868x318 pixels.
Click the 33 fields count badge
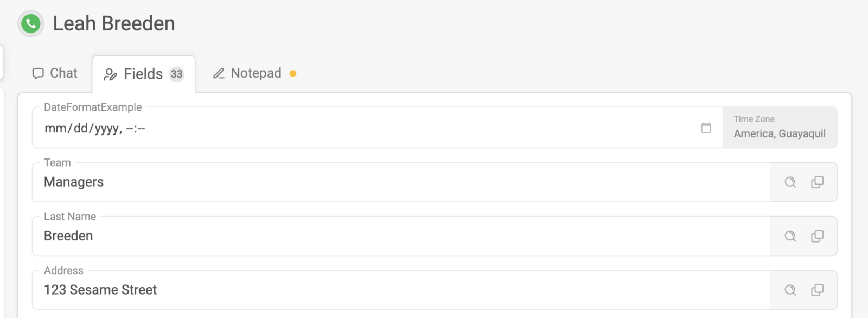click(x=177, y=74)
